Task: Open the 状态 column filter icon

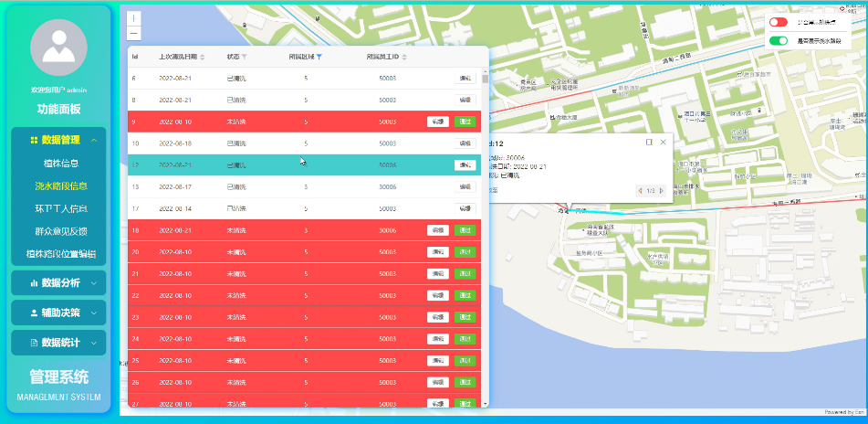Action: pos(245,57)
